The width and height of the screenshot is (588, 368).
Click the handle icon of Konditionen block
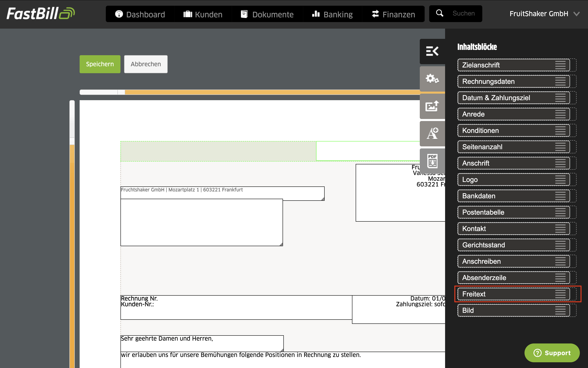point(560,130)
